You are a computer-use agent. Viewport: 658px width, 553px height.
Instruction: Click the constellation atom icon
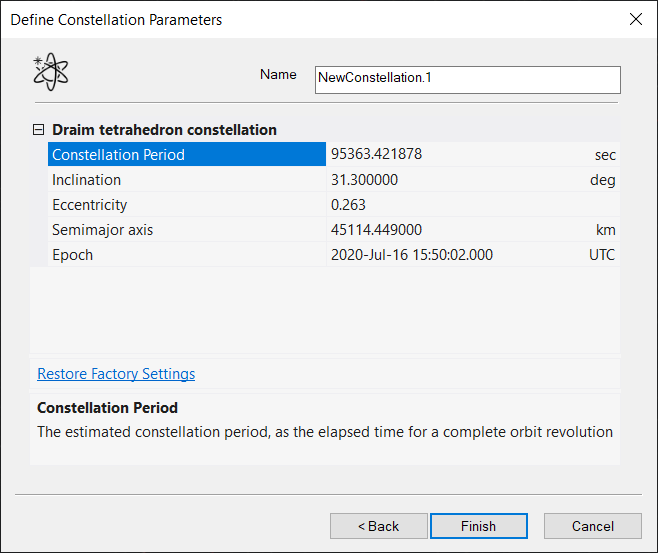coord(51,72)
